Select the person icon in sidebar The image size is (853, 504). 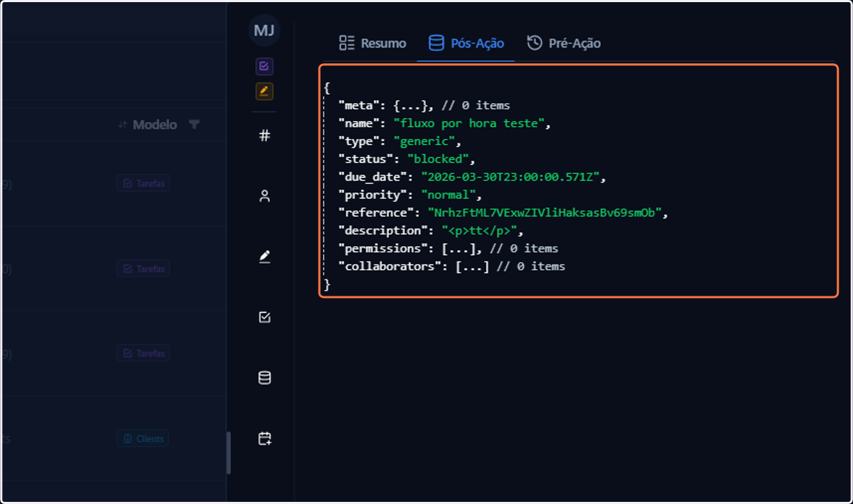[264, 196]
